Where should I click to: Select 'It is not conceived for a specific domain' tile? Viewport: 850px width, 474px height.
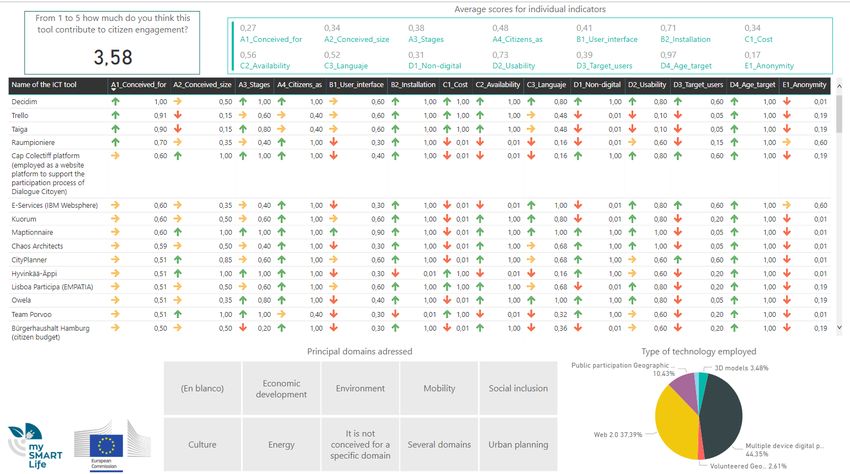point(360,444)
